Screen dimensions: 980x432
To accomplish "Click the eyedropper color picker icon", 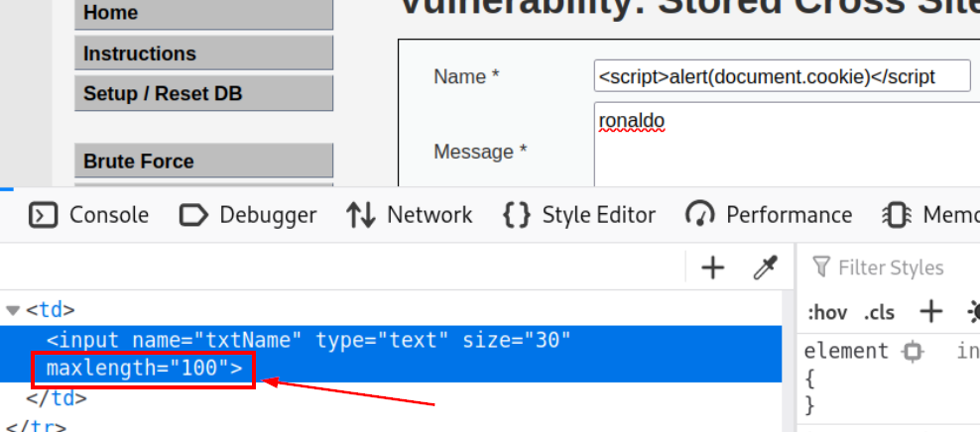I will click(x=766, y=267).
